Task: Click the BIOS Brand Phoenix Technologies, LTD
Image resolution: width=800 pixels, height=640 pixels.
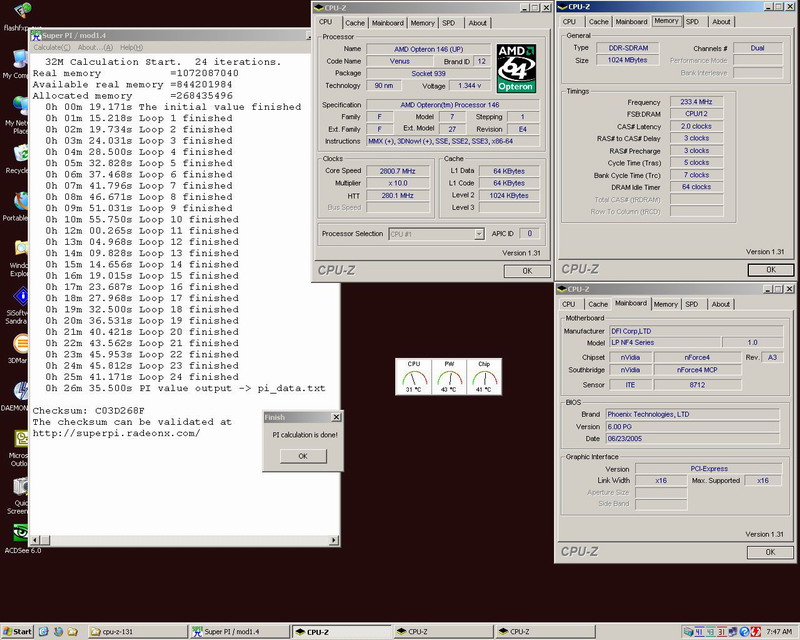Action: [x=692, y=414]
